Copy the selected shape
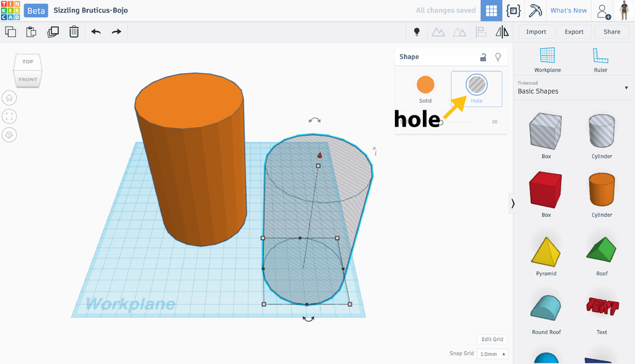This screenshot has height=364, width=635. pyautogui.click(x=11, y=32)
